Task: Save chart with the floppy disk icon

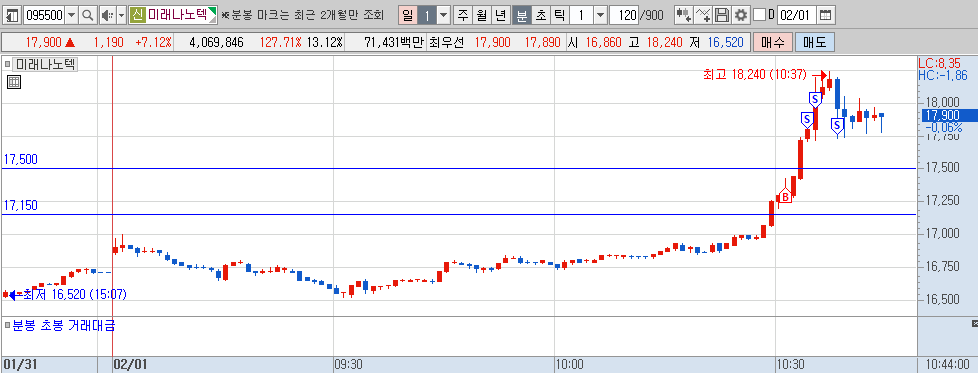Action: coord(722,15)
